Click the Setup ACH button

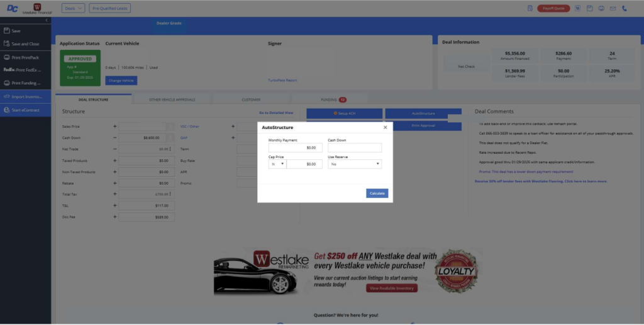(x=345, y=113)
